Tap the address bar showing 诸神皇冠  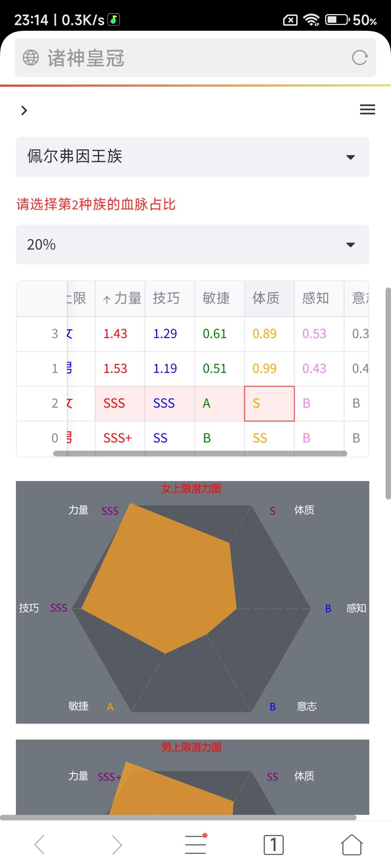(195, 58)
